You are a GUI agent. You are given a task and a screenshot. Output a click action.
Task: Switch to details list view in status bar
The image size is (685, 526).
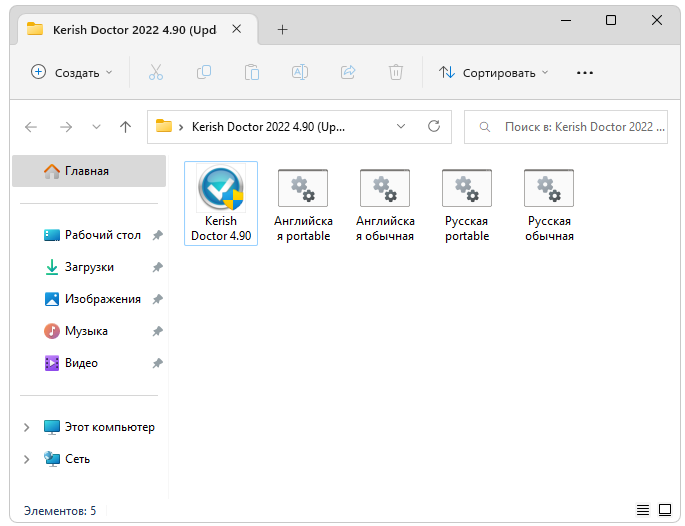tap(641, 510)
